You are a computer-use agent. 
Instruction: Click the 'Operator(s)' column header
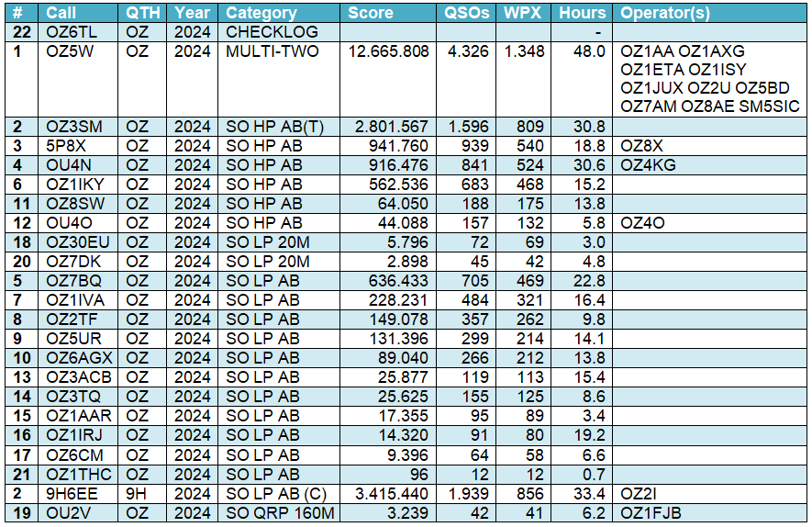click(x=665, y=13)
